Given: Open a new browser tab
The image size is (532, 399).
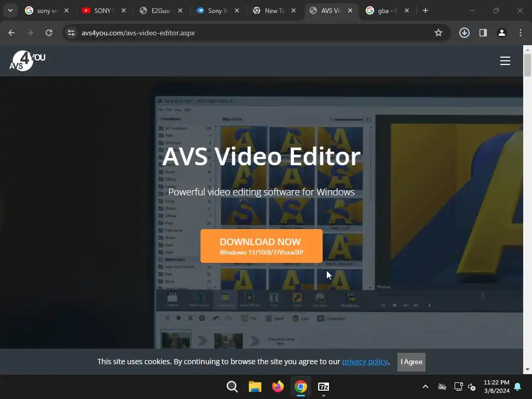Looking at the screenshot, I should click(425, 10).
